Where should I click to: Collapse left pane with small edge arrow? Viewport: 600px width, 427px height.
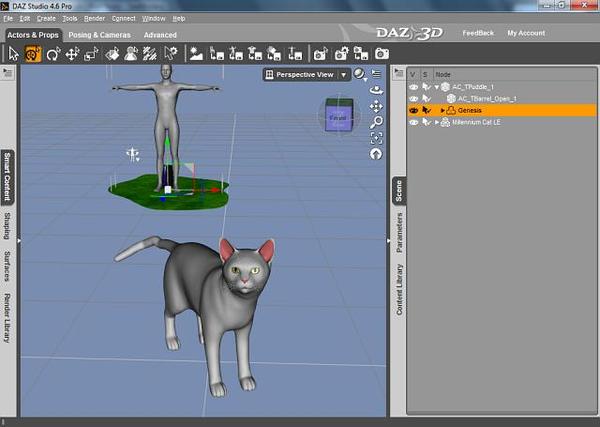click(x=19, y=241)
